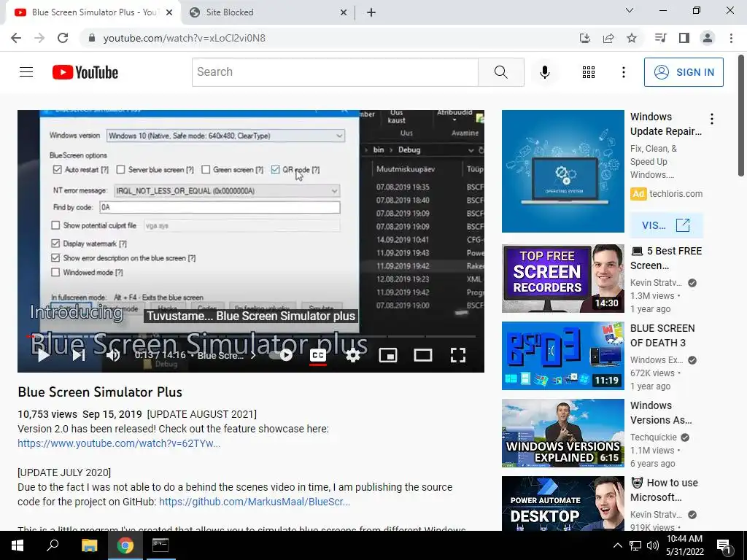The width and height of the screenshot is (747, 560).
Task: Open Windows Versions Explained video thumbnail
Action: coord(562,433)
